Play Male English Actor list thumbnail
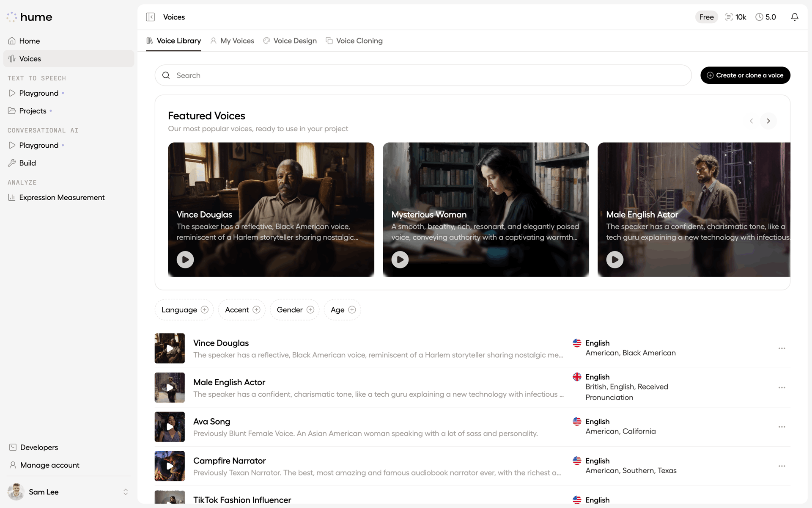This screenshot has height=508, width=812. coord(170,387)
